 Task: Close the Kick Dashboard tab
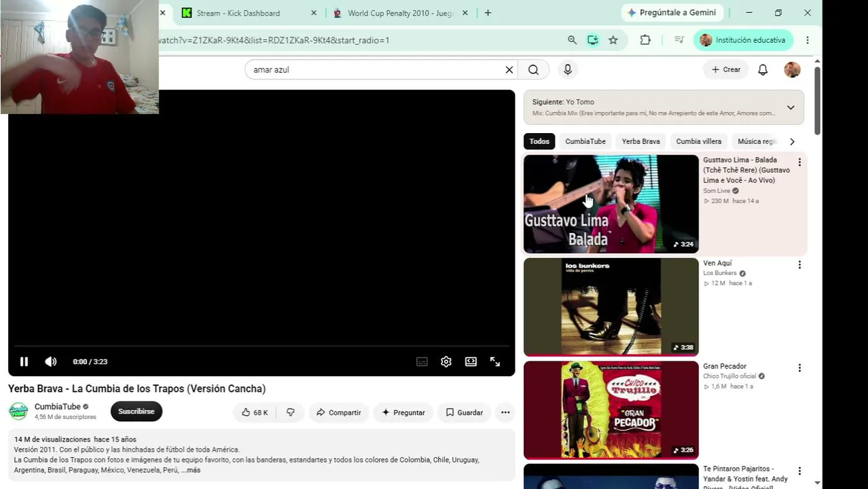click(314, 13)
